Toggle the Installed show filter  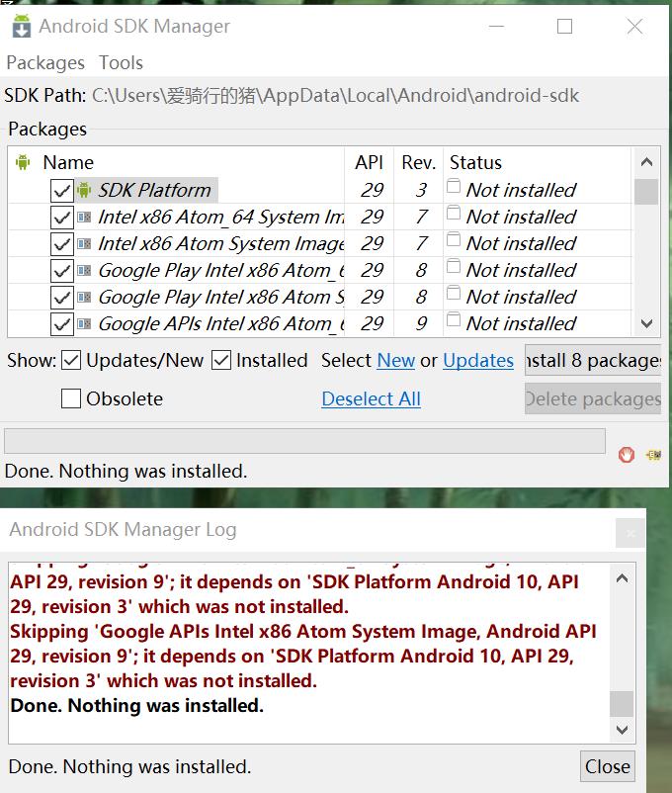(x=221, y=361)
